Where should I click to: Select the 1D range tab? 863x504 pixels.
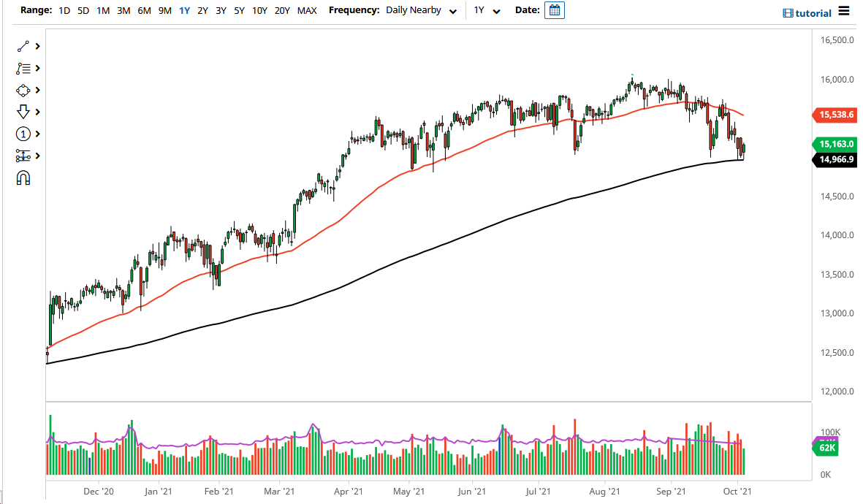coord(64,11)
